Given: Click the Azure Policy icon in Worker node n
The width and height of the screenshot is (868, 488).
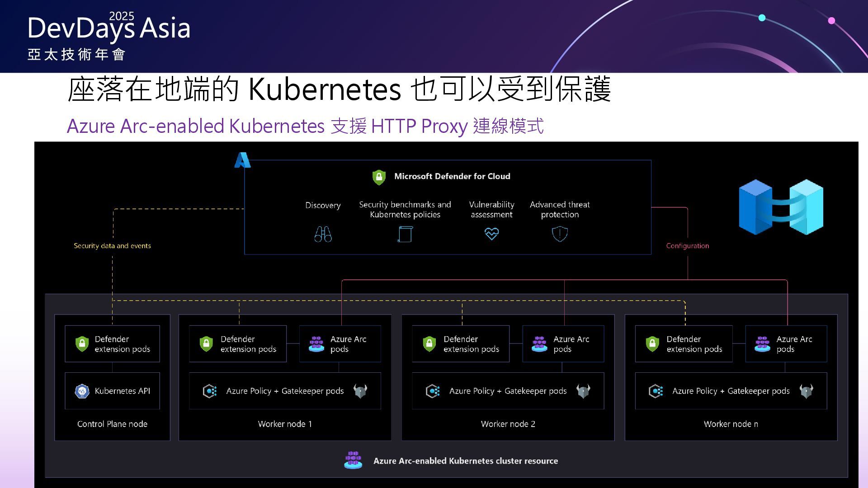Looking at the screenshot, I should pos(656,391).
